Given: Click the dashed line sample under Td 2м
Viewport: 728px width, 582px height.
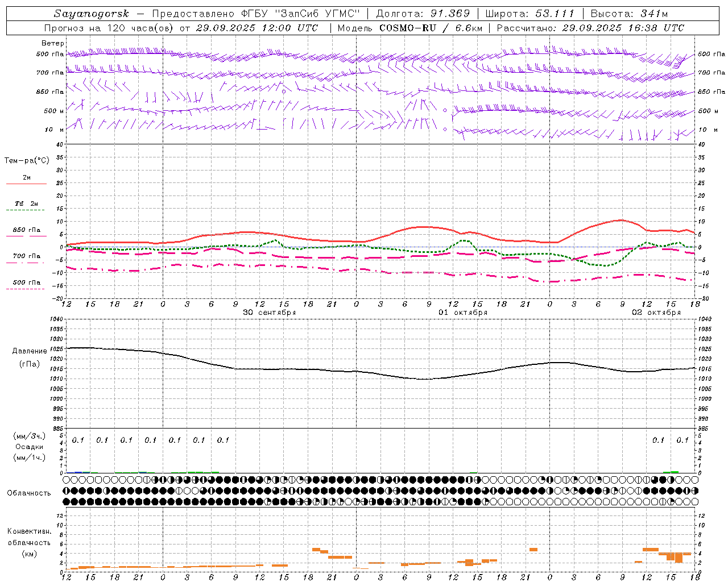Looking at the screenshot, I should (x=26, y=210).
